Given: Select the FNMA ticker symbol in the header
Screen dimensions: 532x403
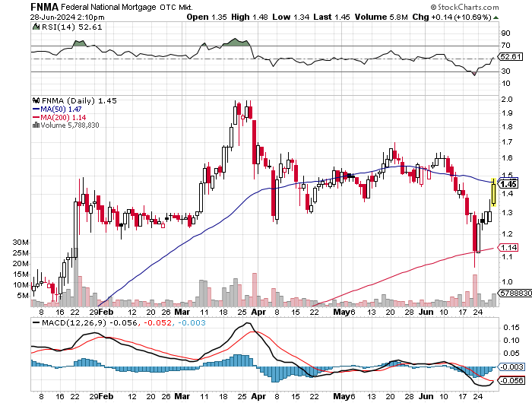Looking at the screenshot, I should tap(44, 7).
